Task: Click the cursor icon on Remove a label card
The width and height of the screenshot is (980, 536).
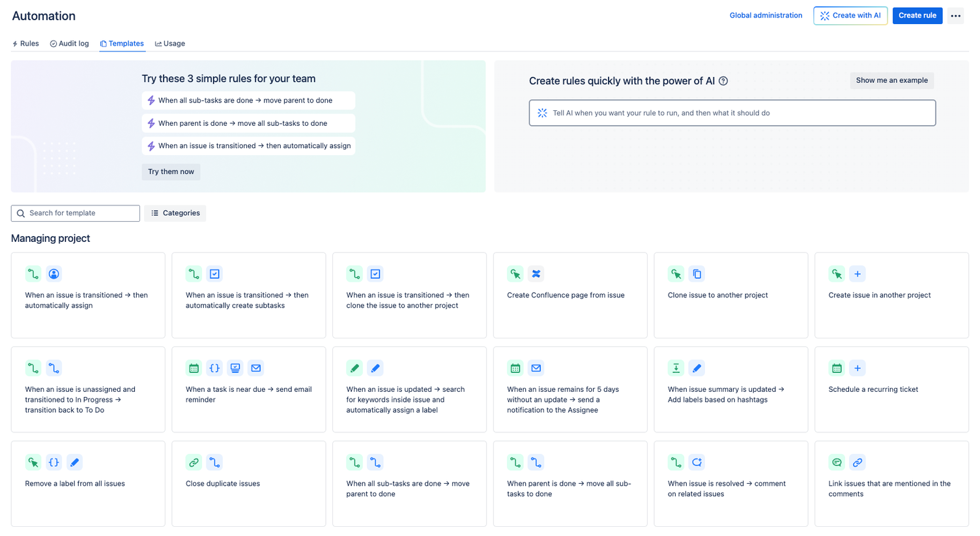Action: (x=33, y=462)
